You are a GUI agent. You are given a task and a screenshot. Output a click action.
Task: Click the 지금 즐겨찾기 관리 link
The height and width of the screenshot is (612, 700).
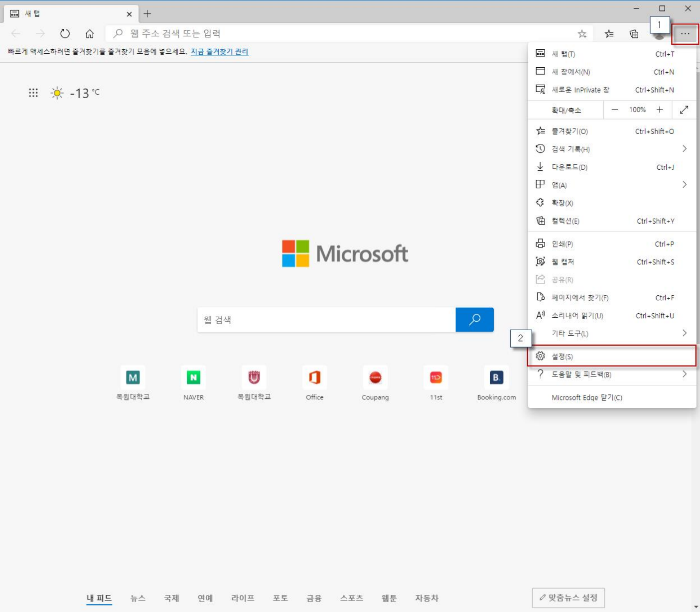[219, 52]
